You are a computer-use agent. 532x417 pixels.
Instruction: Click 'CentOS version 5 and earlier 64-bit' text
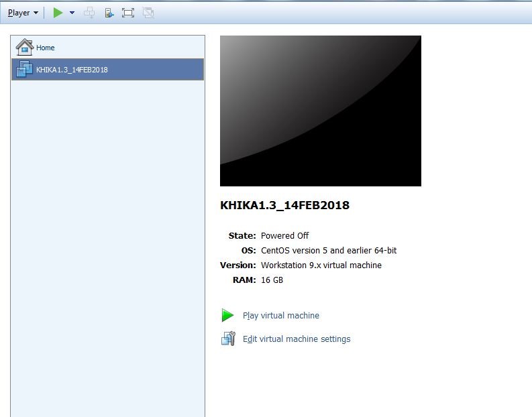tap(329, 251)
